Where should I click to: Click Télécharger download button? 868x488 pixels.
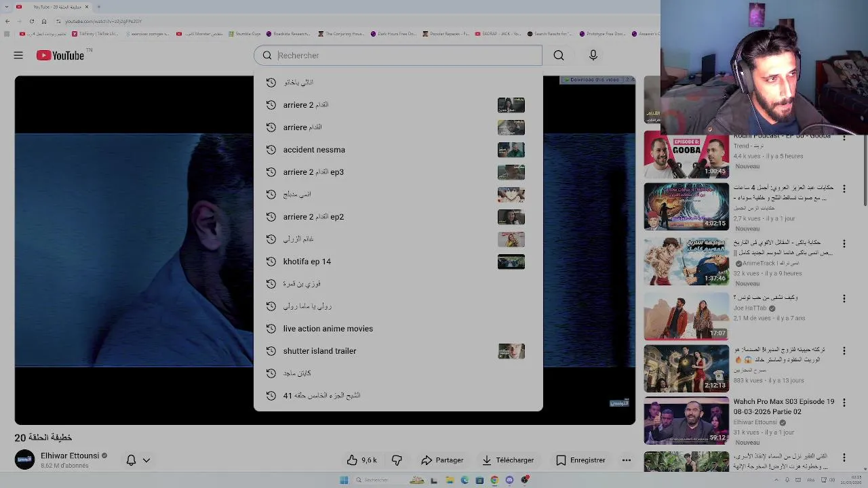click(x=508, y=460)
